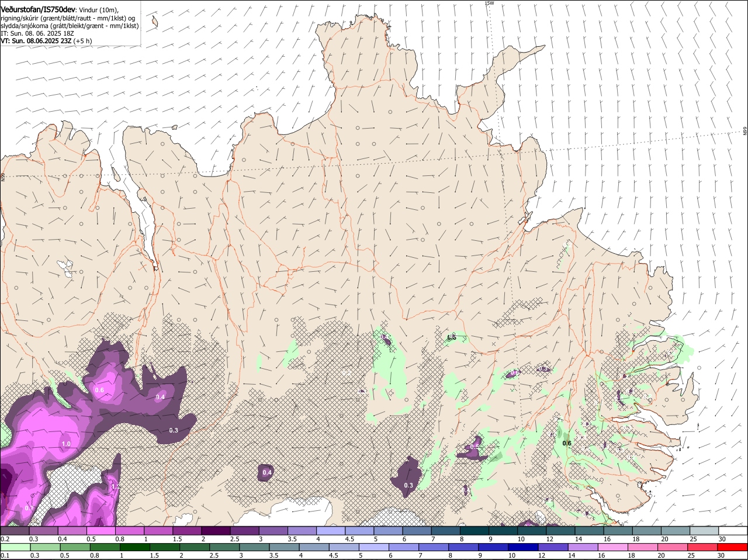Select the violet swatch at 12 in the lower legend

[x=552, y=547]
